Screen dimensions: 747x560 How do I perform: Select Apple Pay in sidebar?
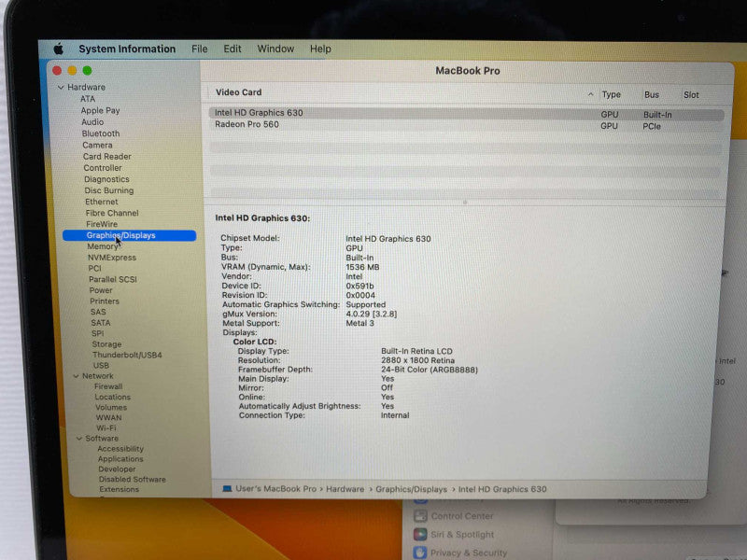pos(100,110)
